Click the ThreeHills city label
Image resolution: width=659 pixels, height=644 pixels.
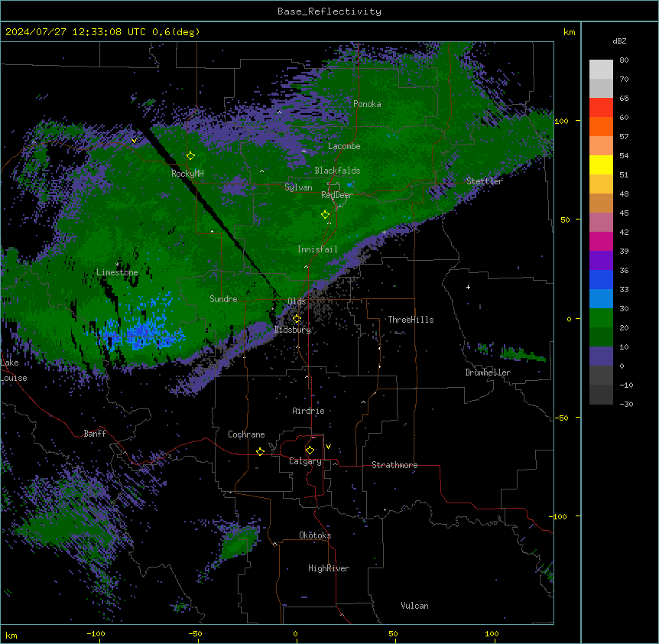[411, 320]
